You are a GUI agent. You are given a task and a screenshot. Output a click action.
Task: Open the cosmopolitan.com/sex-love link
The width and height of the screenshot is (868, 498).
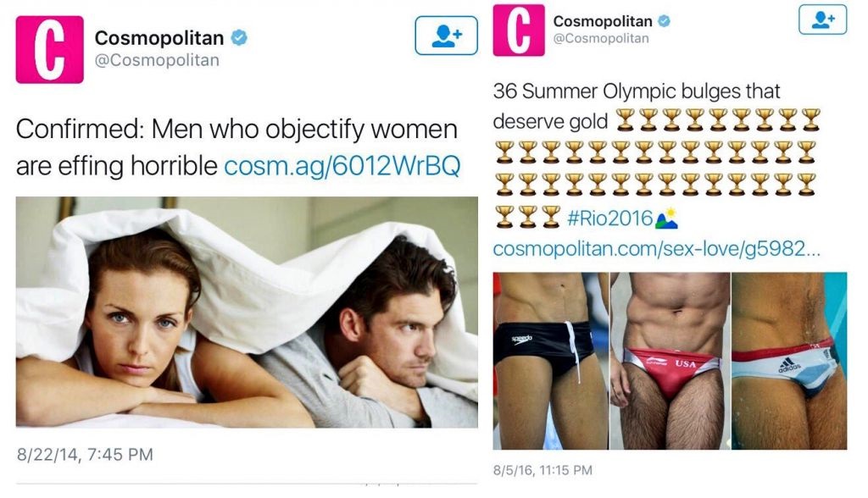pos(657,248)
